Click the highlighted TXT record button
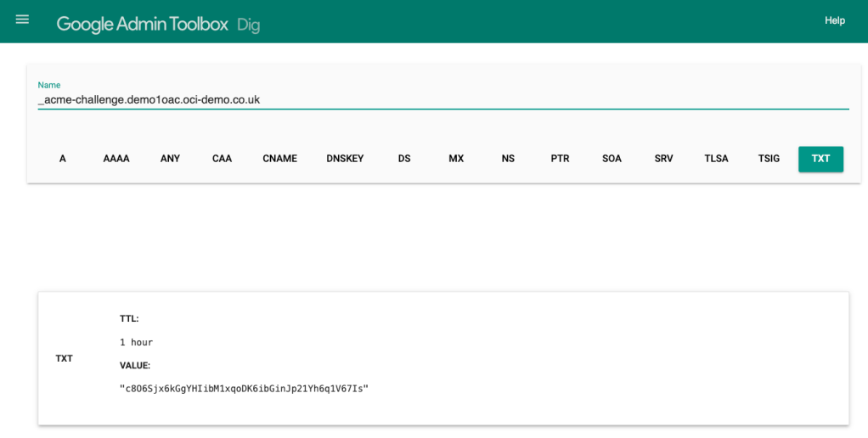This screenshot has width=868, height=438. pos(820,159)
